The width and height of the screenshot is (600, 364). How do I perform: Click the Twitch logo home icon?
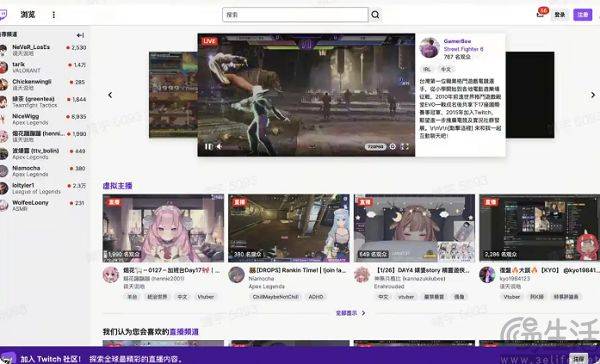pyautogui.click(x=2, y=15)
